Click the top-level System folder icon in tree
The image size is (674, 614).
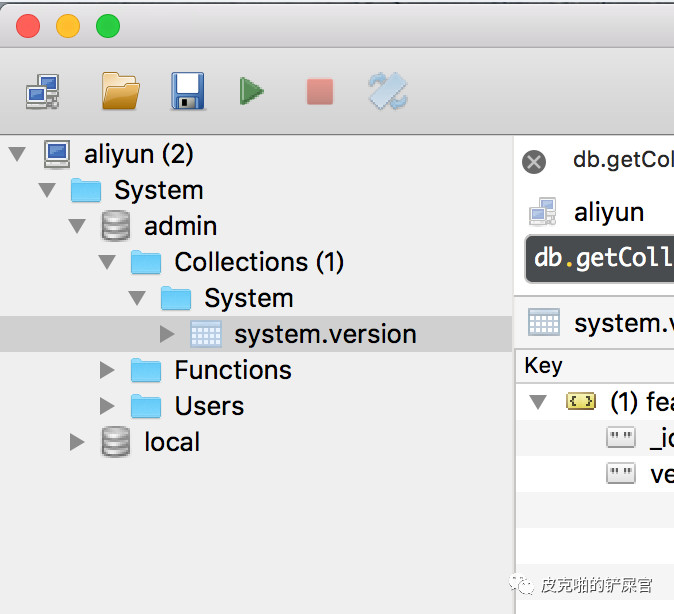pyautogui.click(x=86, y=190)
